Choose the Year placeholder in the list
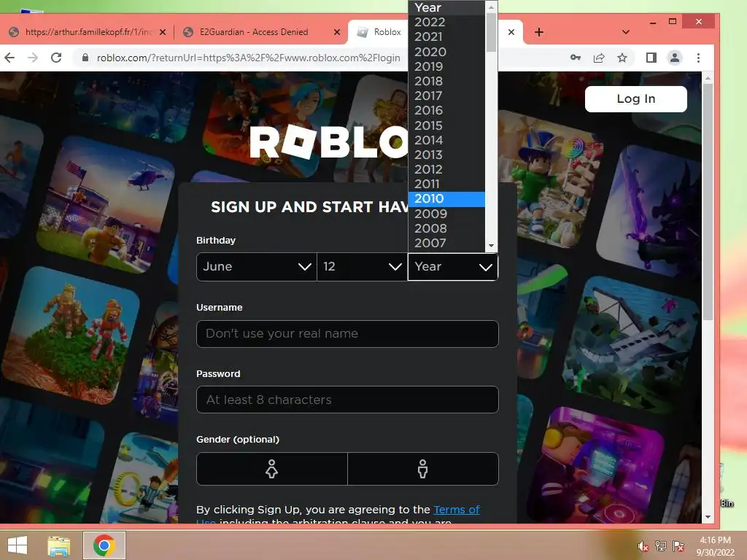 (x=446, y=7)
